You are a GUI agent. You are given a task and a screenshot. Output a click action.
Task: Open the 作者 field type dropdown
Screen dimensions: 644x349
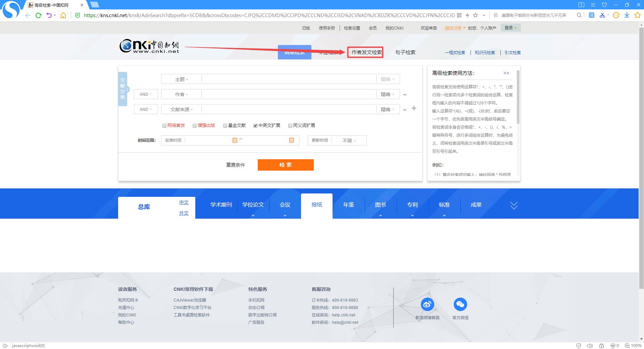click(181, 94)
